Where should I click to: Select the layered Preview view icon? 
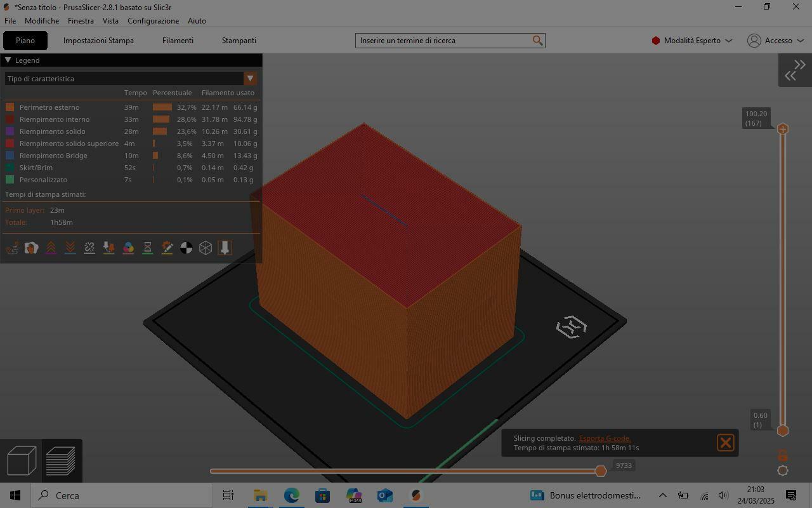click(61, 460)
